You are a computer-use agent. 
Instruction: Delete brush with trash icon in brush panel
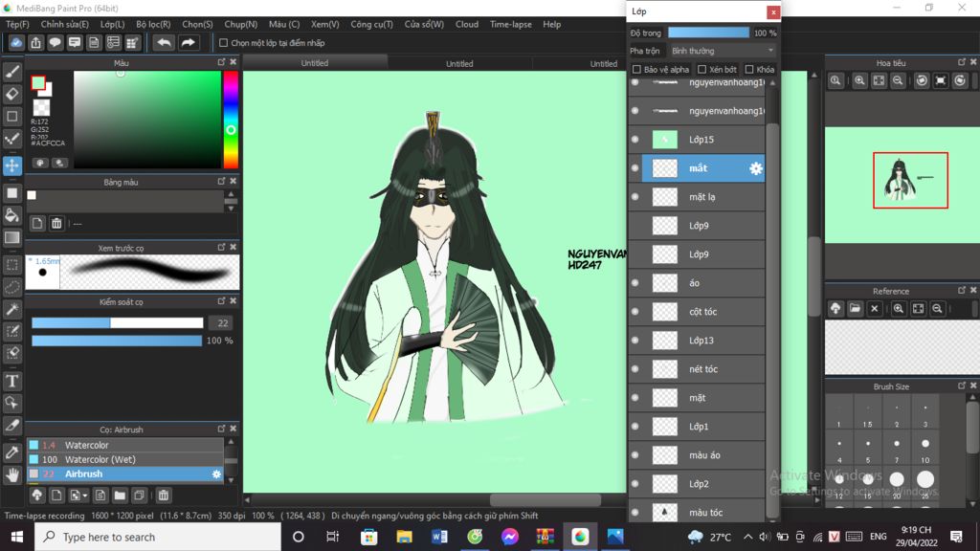[163, 496]
